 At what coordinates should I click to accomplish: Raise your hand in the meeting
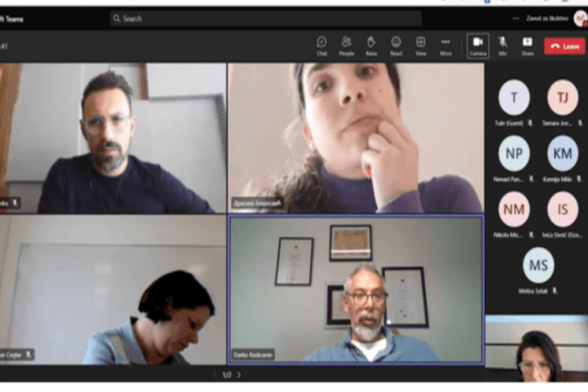click(371, 44)
